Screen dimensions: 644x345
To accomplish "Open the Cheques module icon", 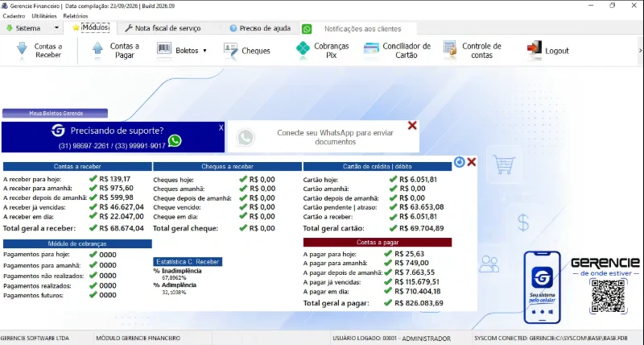I will click(x=230, y=51).
